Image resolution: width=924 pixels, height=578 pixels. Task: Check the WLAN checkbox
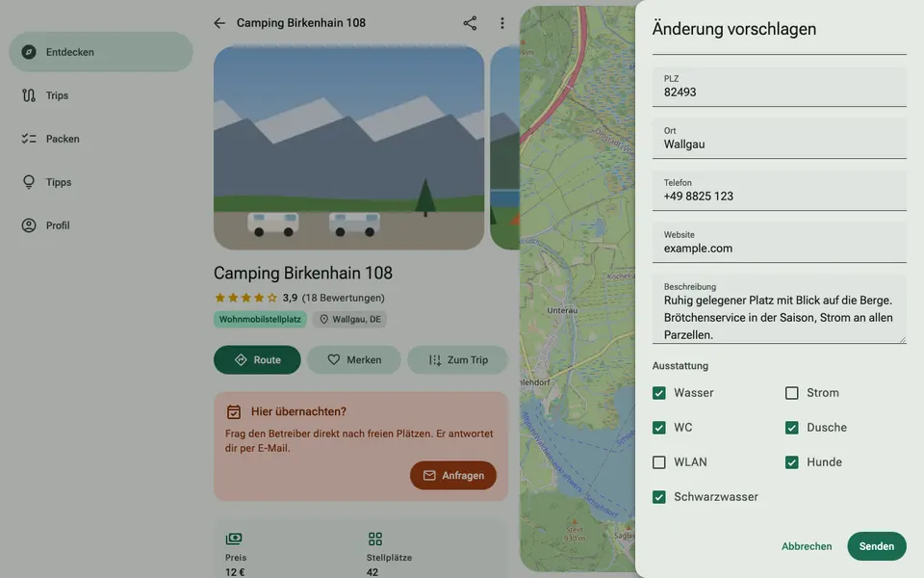pyautogui.click(x=658, y=462)
